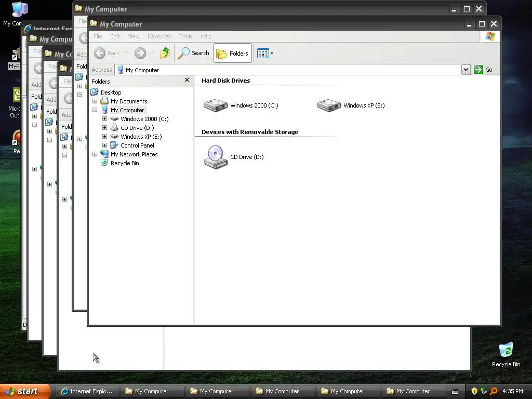This screenshot has height=399, width=532.
Task: Click the security shield tray icon
Action: 474,391
